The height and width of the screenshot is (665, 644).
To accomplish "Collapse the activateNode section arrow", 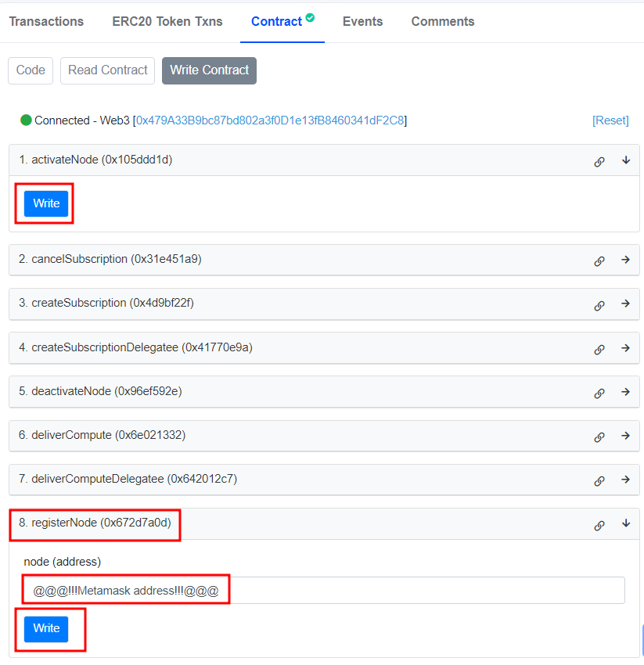I will 626,160.
